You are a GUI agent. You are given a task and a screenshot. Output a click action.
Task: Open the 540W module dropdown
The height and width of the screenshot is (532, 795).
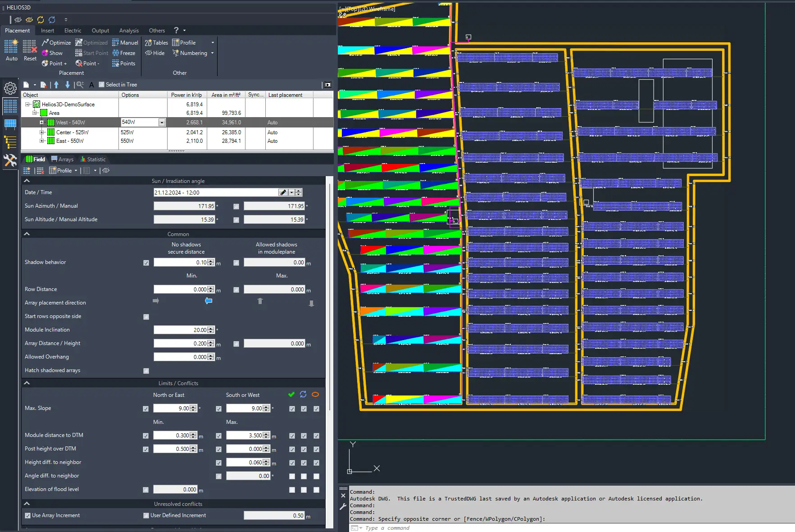pyautogui.click(x=162, y=123)
